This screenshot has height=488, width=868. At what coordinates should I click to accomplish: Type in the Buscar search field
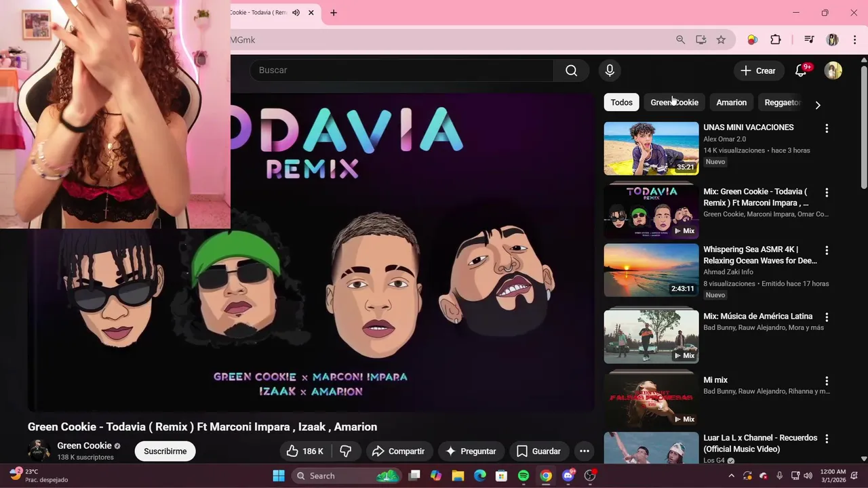point(401,70)
